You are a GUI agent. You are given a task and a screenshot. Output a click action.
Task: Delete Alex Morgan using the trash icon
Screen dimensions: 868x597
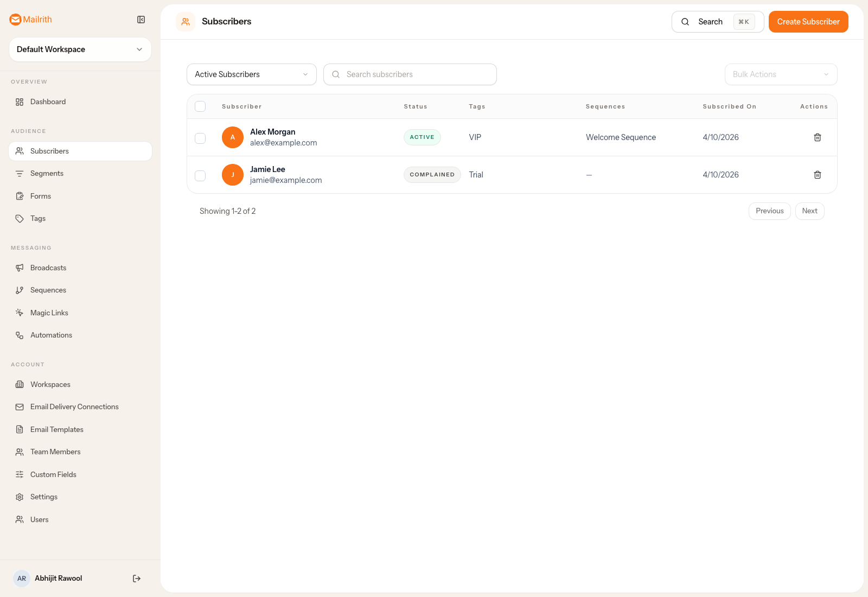[x=817, y=137]
